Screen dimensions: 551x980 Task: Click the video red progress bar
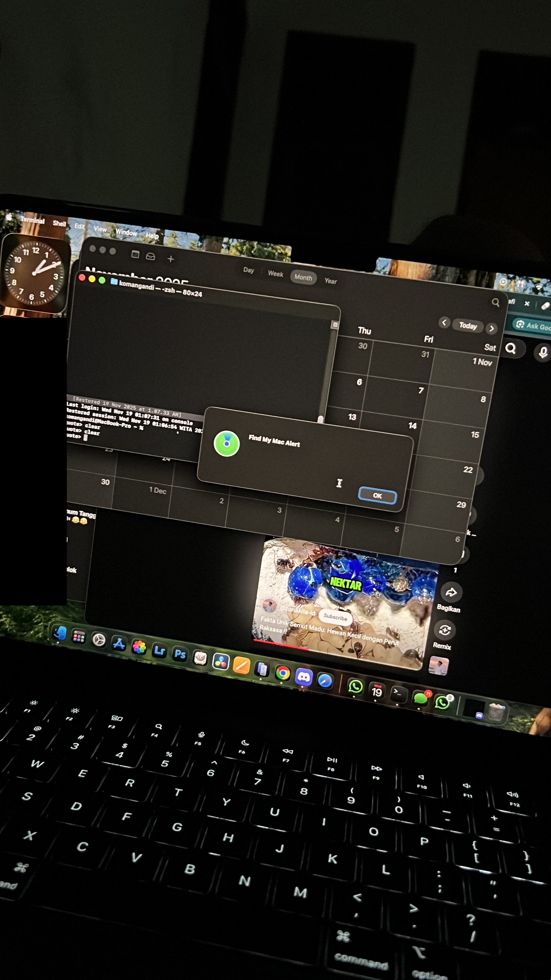tap(281, 645)
